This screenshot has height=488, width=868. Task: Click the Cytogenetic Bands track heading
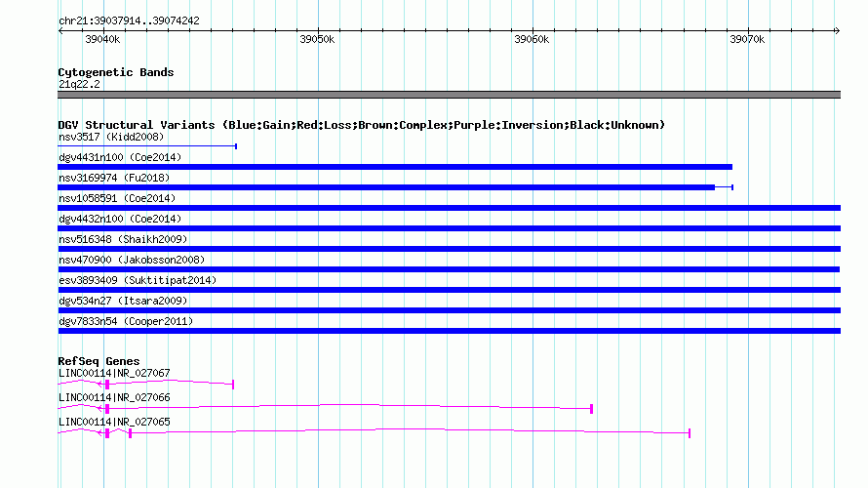click(x=116, y=72)
